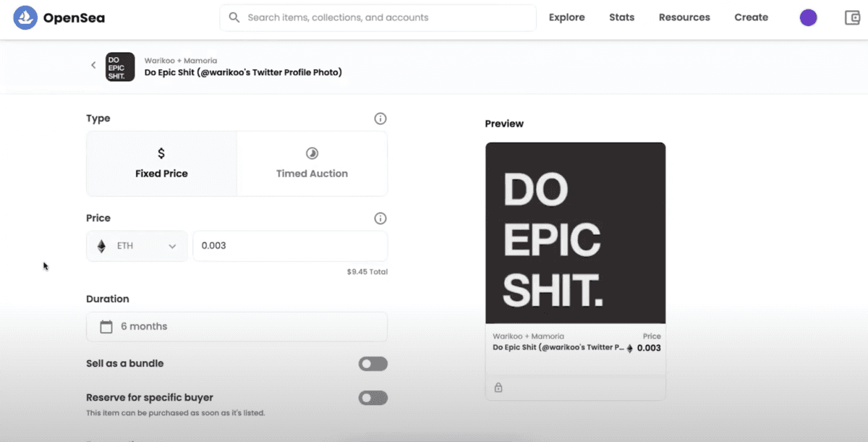Click the back arrow beside collection thumbnail

pyautogui.click(x=93, y=65)
